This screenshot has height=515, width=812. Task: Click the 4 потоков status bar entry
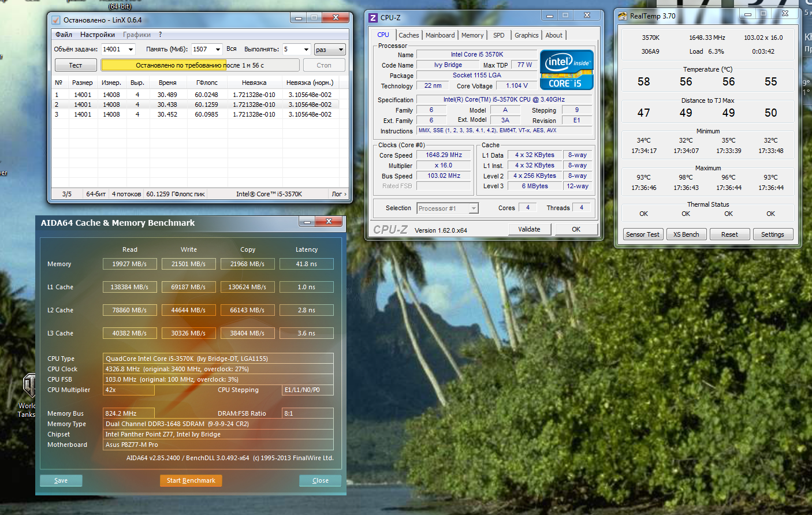(x=126, y=194)
